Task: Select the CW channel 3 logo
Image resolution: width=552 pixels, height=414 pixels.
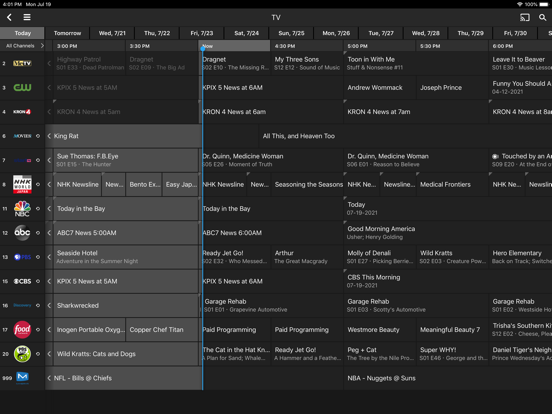Action: 22,87
